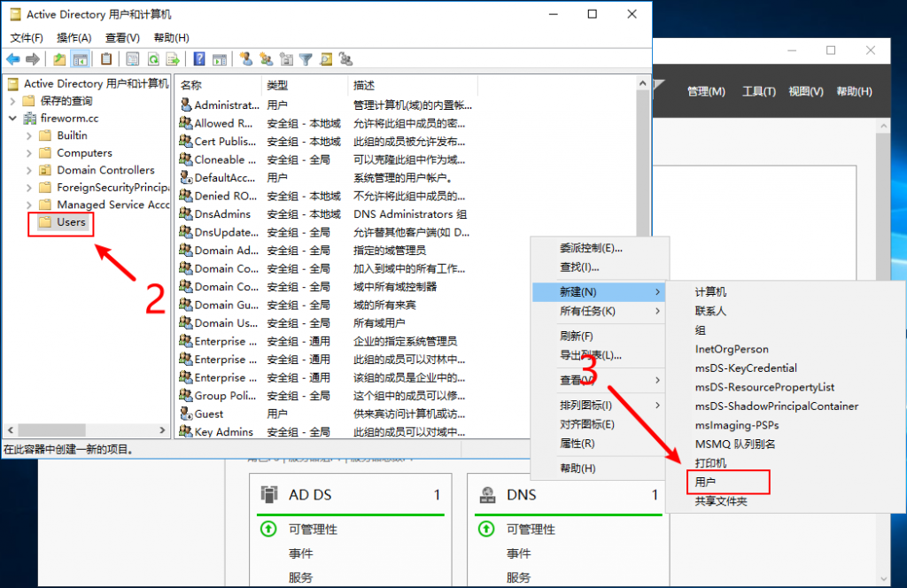Screen dimensions: 907x588
Task: Click the create new group toolbar icon
Action: 266,59
